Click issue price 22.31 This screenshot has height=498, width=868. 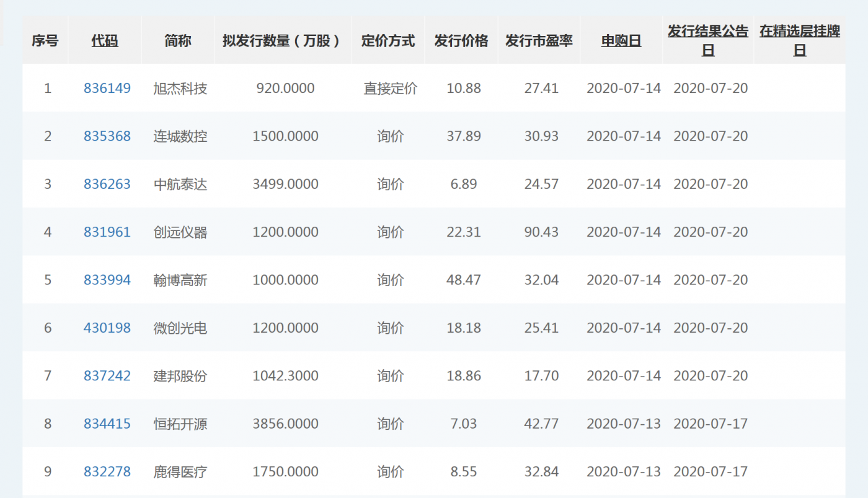pyautogui.click(x=464, y=232)
